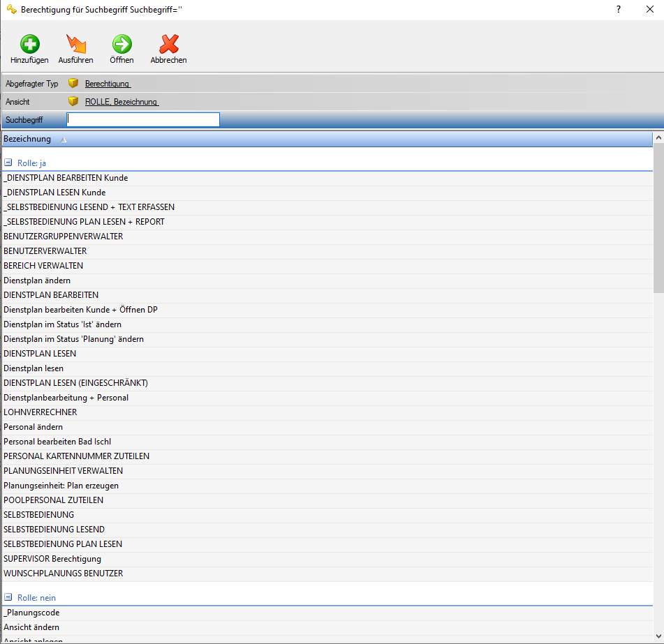
Task: Click the scrollbar up arrow
Action: 658,139
